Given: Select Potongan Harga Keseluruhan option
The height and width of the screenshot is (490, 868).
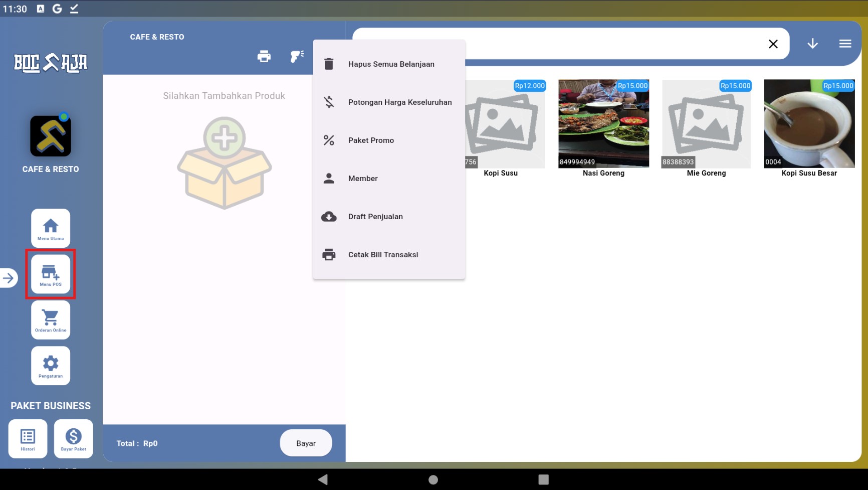Looking at the screenshot, I should (x=389, y=102).
